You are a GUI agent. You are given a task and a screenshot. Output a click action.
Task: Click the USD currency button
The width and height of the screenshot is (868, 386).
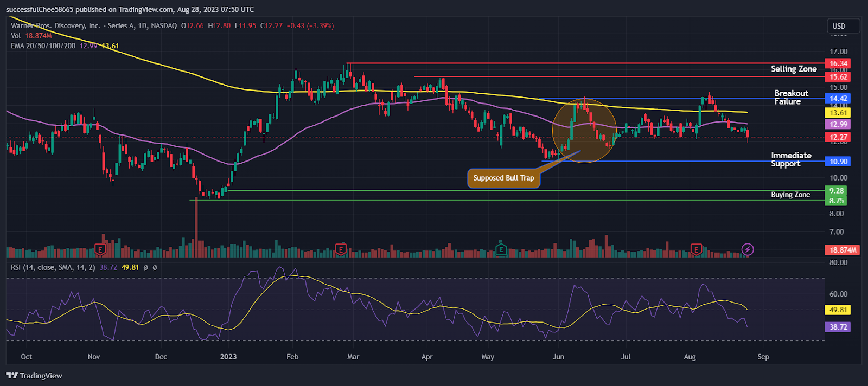(x=843, y=26)
